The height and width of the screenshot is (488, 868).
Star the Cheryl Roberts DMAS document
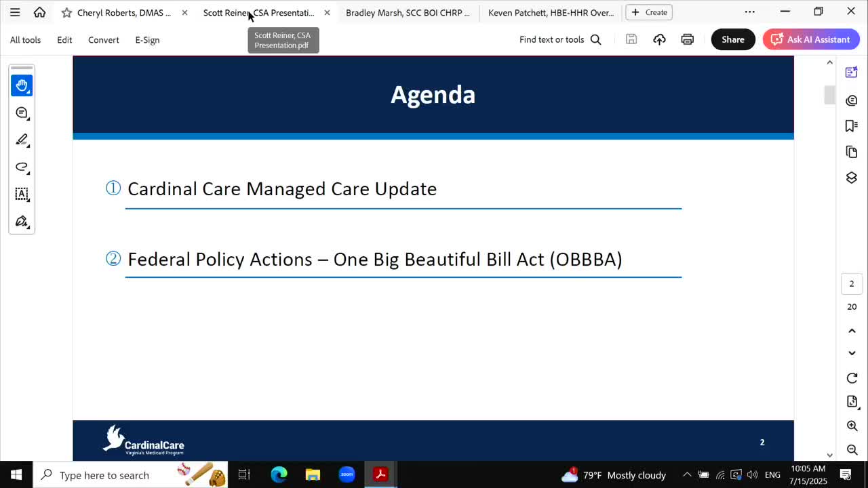pos(66,12)
